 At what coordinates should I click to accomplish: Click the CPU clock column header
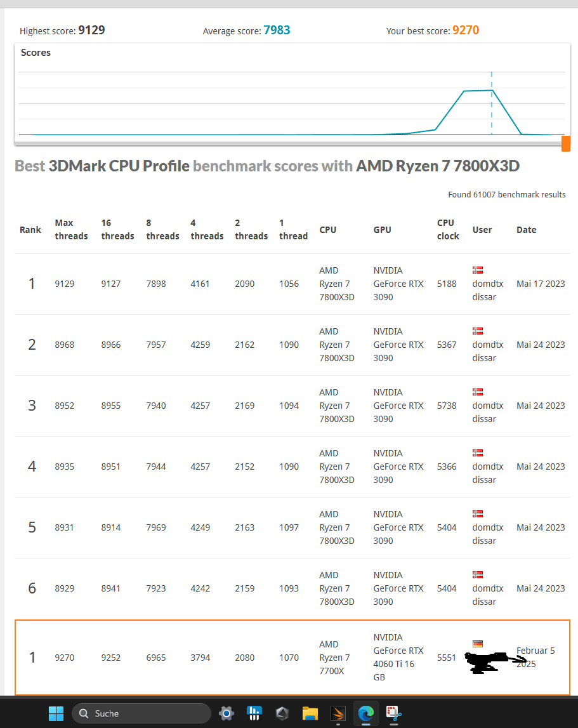click(x=448, y=229)
